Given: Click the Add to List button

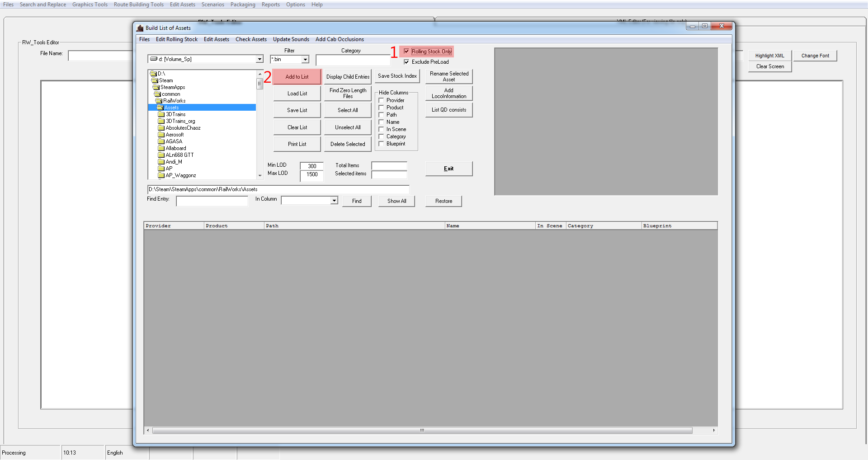Looking at the screenshot, I should tap(297, 77).
